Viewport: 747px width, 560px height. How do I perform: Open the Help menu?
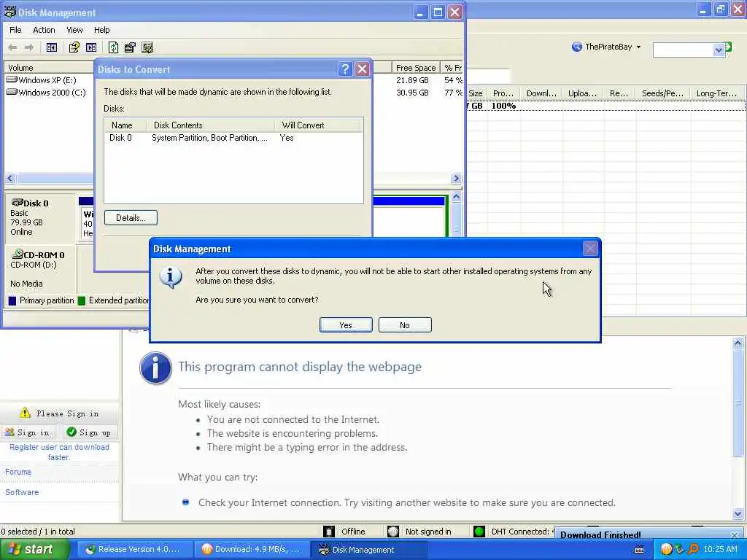click(101, 29)
